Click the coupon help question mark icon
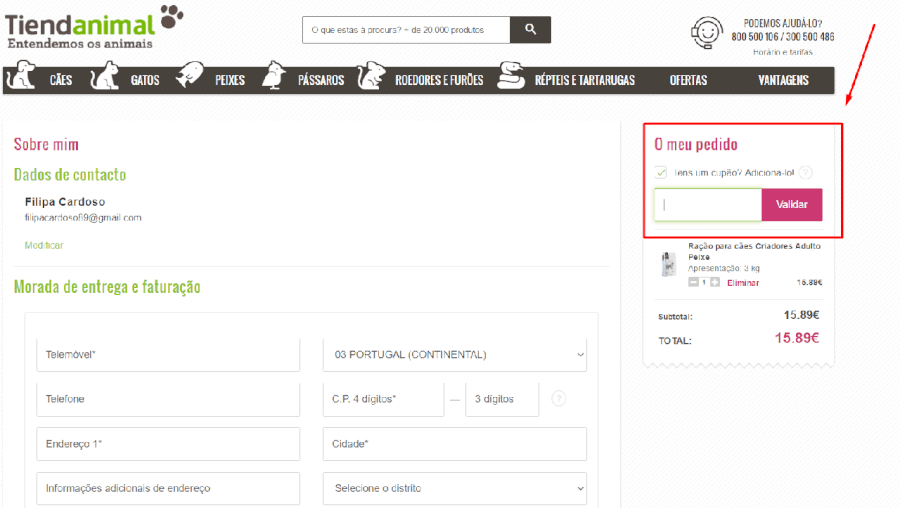900x508 pixels. [805, 172]
